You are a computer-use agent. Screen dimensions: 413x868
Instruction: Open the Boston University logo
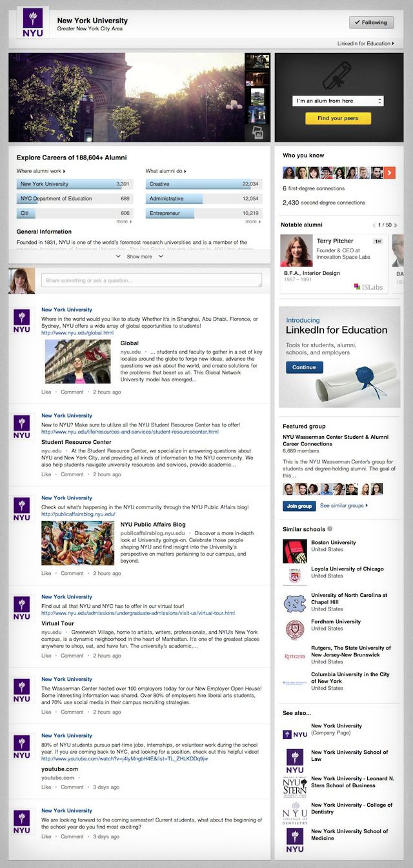pos(295,550)
